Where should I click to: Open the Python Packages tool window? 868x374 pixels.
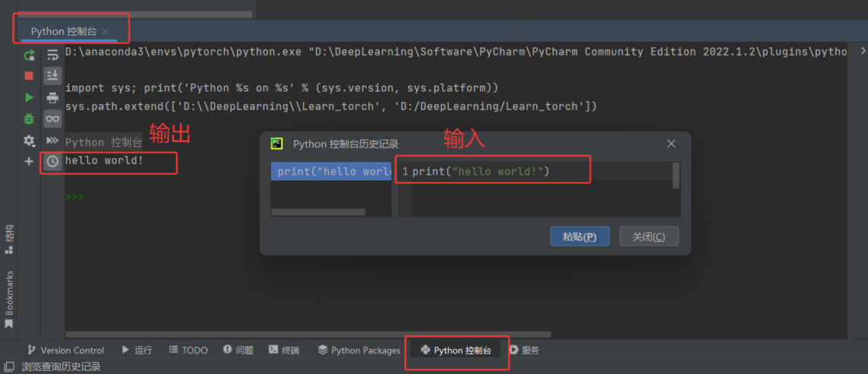tap(359, 350)
